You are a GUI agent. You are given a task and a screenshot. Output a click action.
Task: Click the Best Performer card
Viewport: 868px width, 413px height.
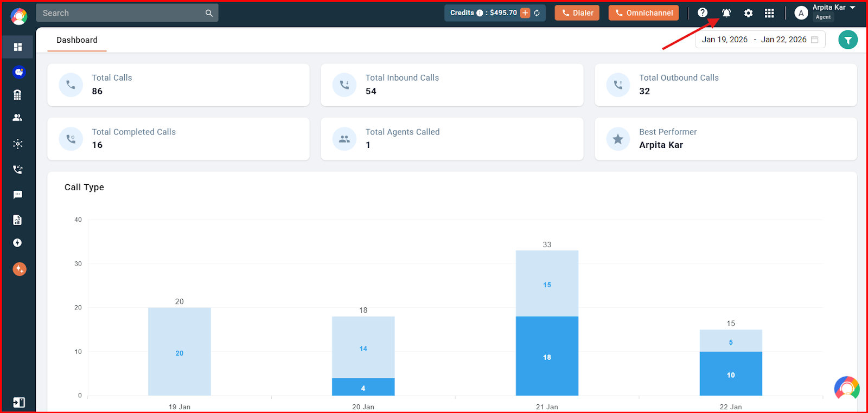pos(726,139)
